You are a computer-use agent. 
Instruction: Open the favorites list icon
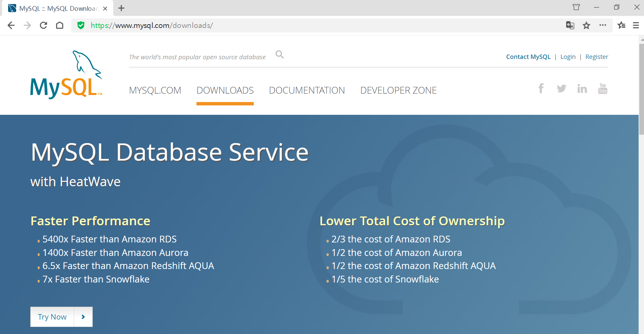tap(621, 25)
